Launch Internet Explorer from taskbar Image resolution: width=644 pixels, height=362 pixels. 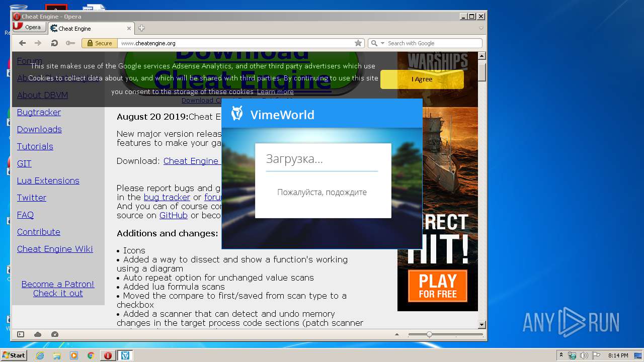tap(40, 355)
